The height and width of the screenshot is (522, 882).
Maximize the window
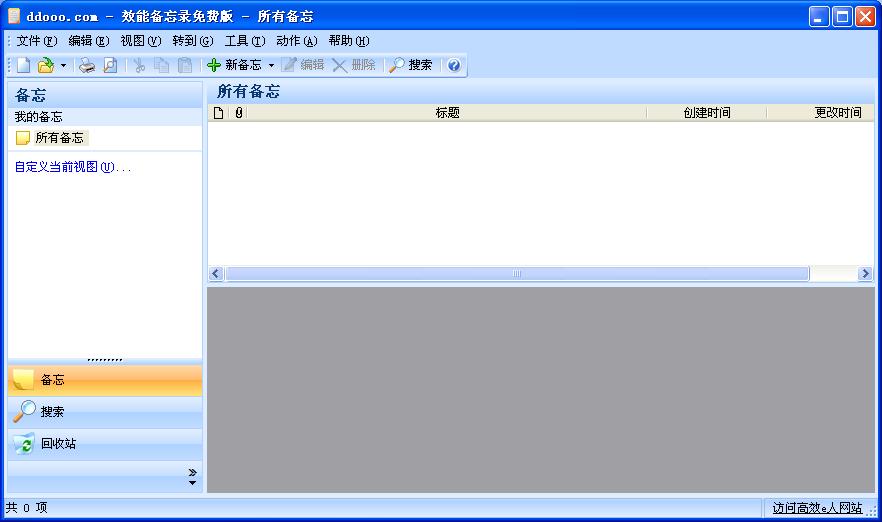pyautogui.click(x=842, y=17)
